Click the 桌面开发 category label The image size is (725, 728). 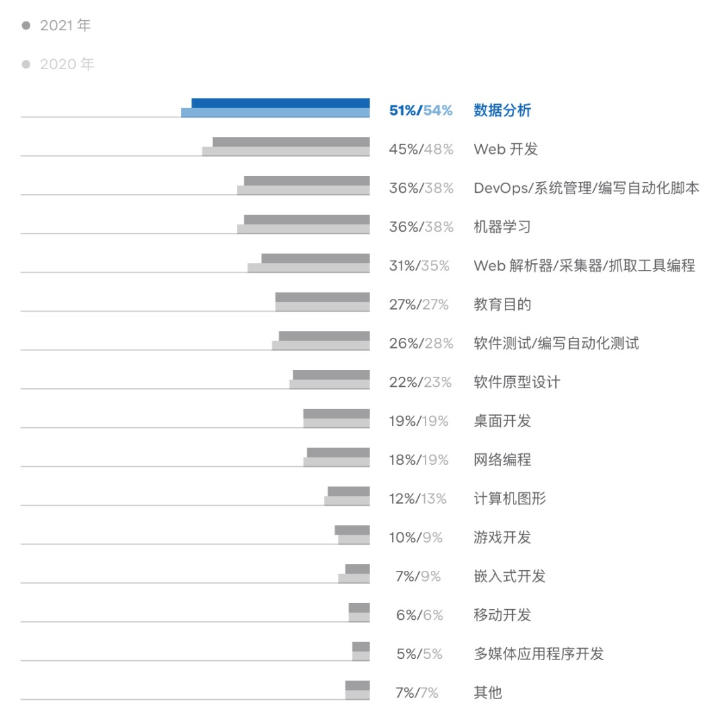coord(502,421)
